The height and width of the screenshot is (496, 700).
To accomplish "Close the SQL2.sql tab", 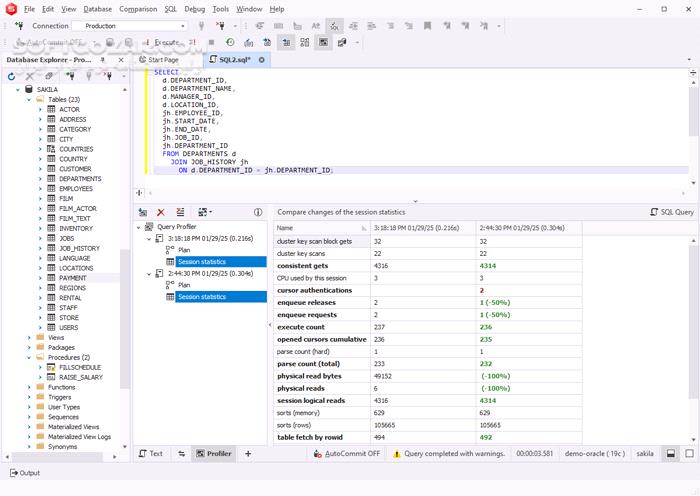I will point(262,60).
